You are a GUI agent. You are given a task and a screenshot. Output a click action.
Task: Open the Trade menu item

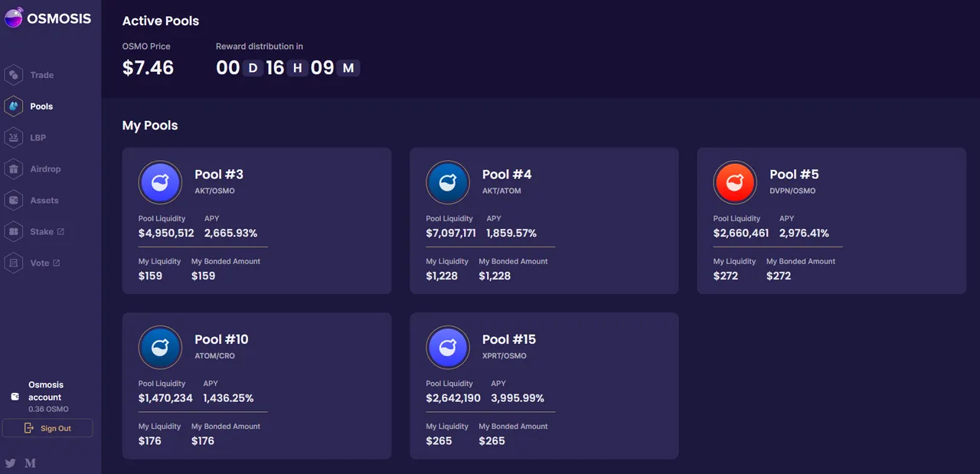pos(42,75)
